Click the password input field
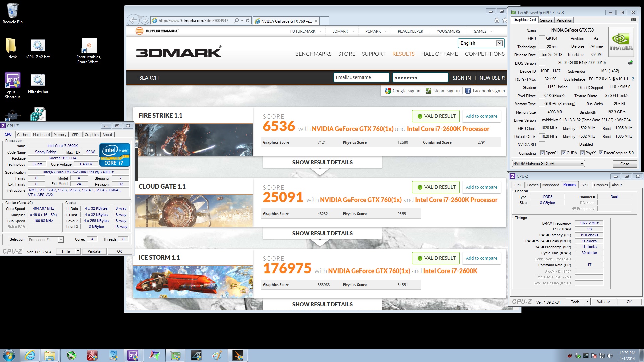This screenshot has width=644, height=362. point(421,77)
